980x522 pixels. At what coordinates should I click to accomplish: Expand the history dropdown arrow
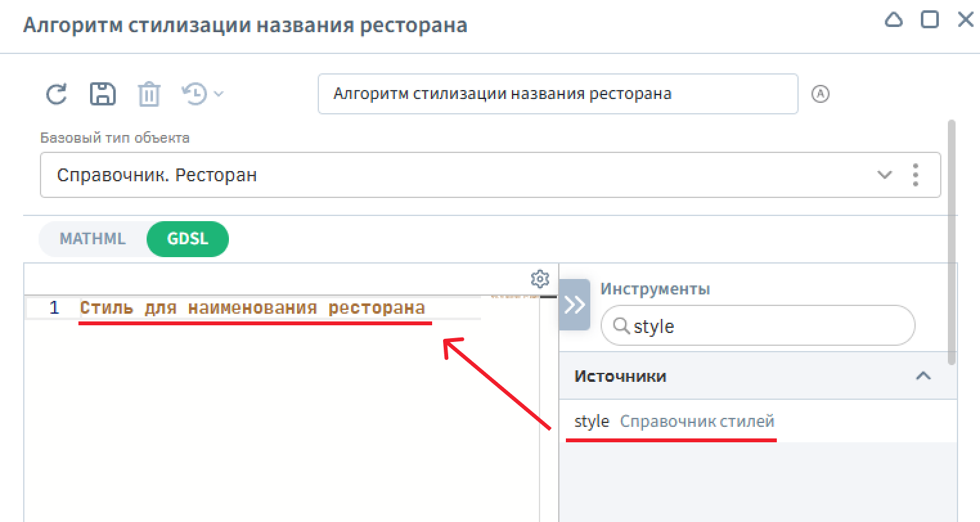click(219, 94)
